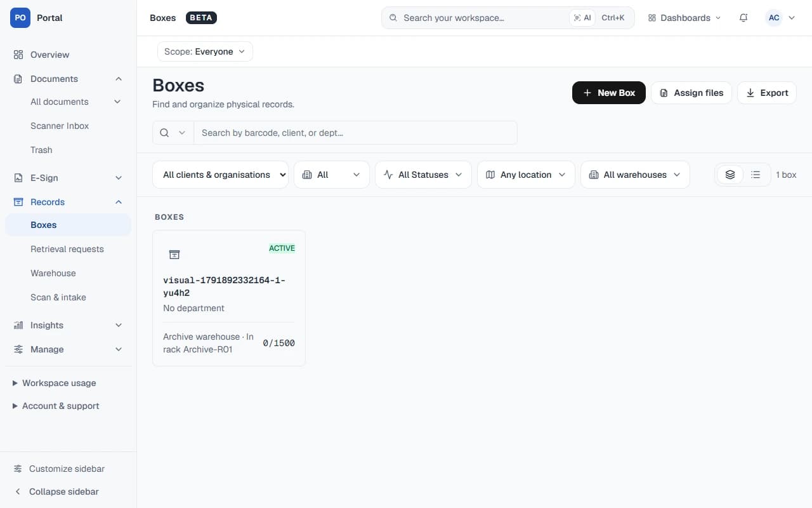This screenshot has width=812, height=508.
Task: Switch to list view
Action: [756, 175]
